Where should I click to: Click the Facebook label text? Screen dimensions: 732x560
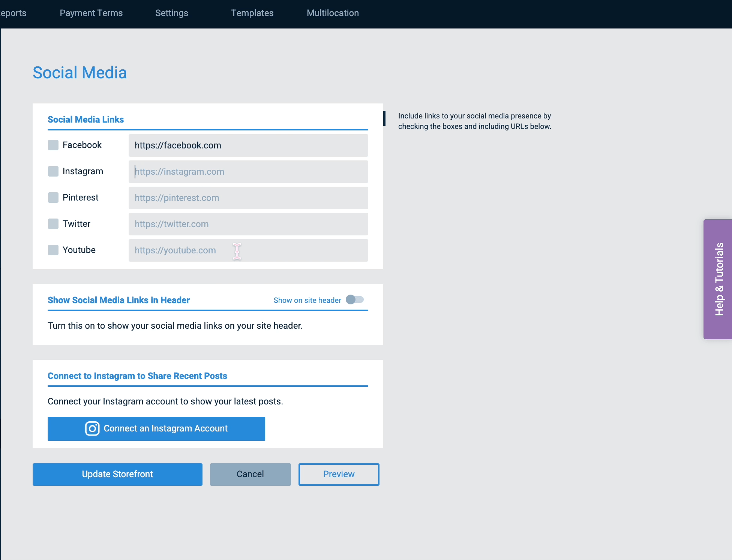pos(82,145)
